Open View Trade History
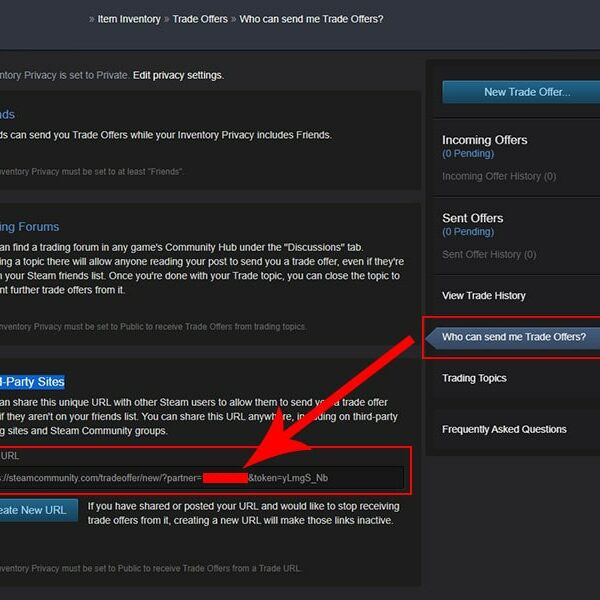The width and height of the screenshot is (600, 600). (x=484, y=296)
